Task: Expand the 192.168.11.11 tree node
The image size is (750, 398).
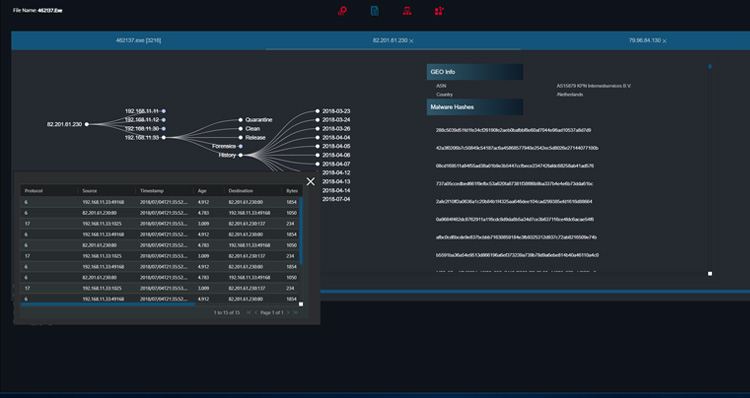Action: coord(164,111)
